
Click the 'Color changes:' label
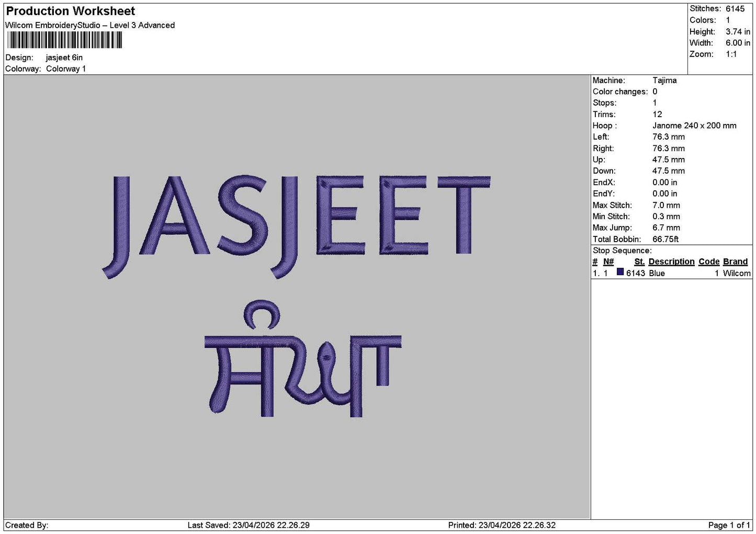click(x=620, y=92)
